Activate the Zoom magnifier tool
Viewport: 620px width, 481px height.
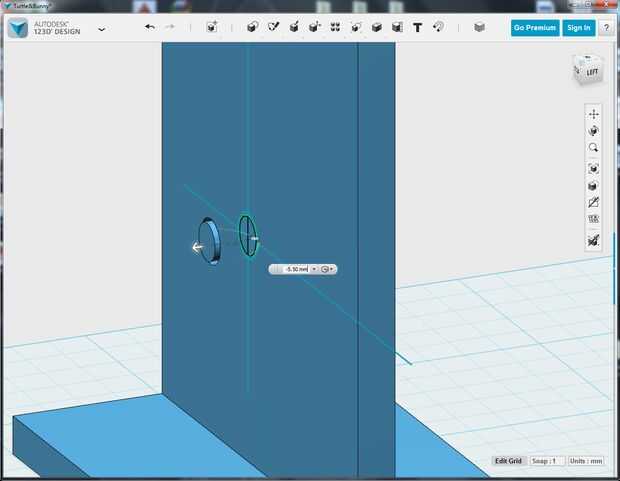click(x=593, y=148)
